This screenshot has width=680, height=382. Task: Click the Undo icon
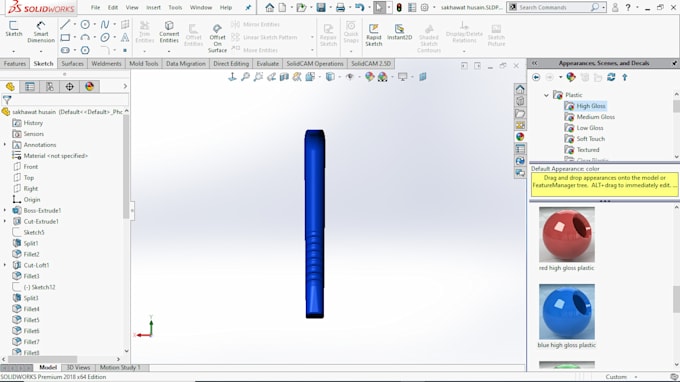[x=359, y=7]
